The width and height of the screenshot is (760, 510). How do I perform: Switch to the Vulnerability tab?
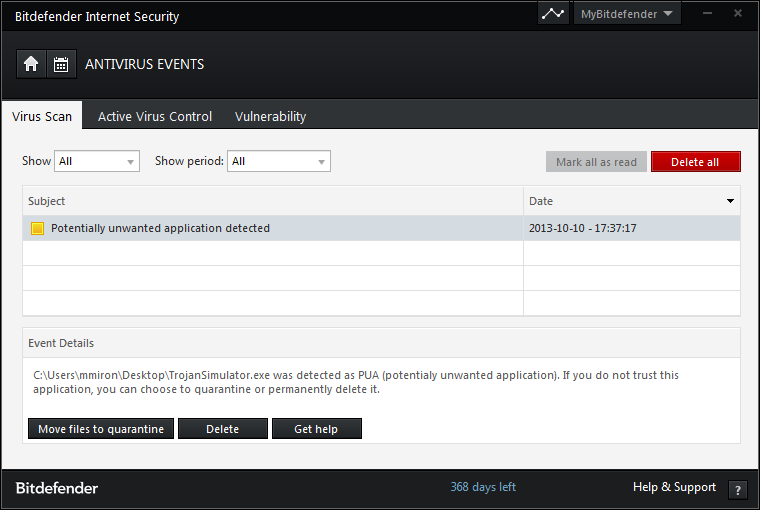click(x=270, y=116)
